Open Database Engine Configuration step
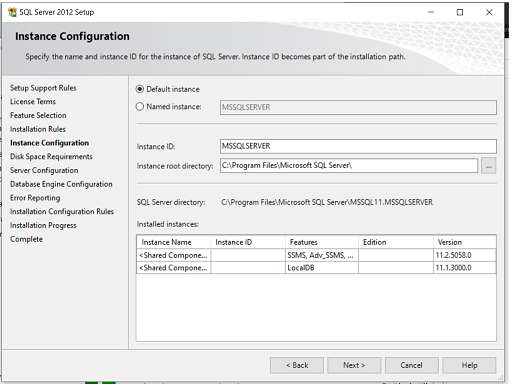Image resolution: width=513 pixels, height=385 pixels. coord(61,184)
